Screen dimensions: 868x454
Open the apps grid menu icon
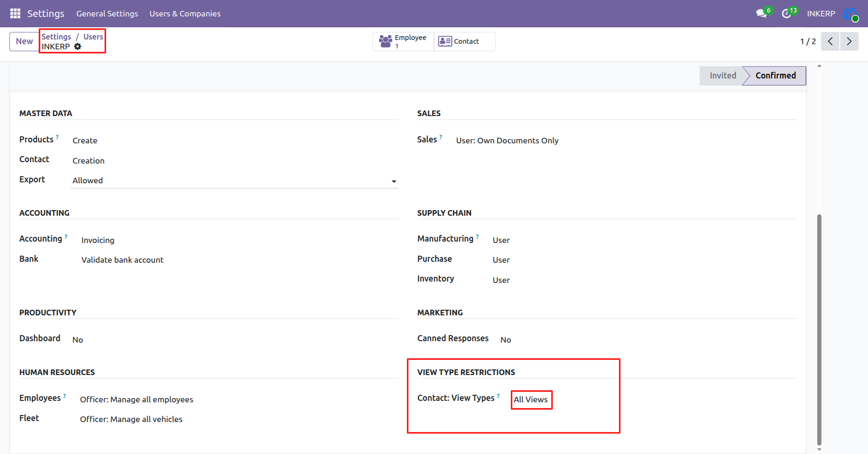tap(15, 14)
